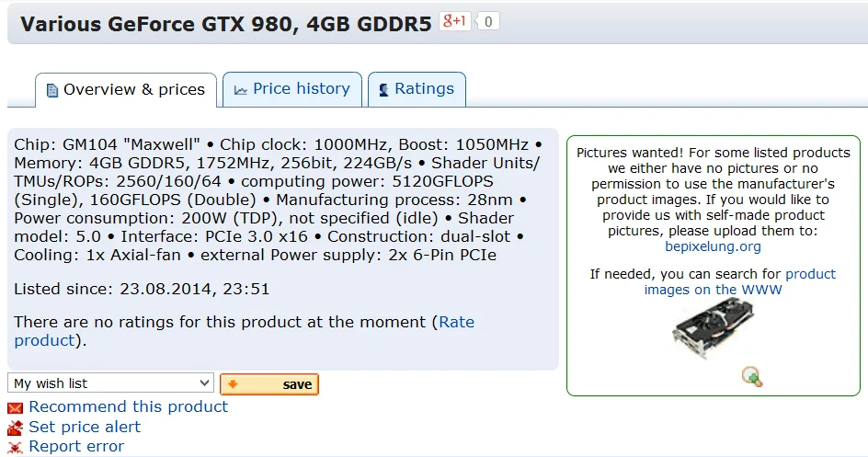This screenshot has width=868, height=457.
Task: Click the chart icon on the Price history tab
Action: (240, 89)
